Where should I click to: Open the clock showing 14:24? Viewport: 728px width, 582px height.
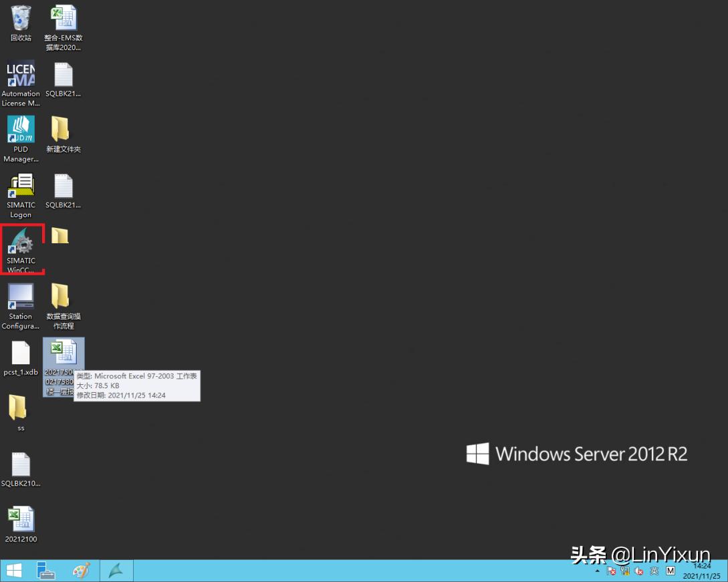pos(702,571)
